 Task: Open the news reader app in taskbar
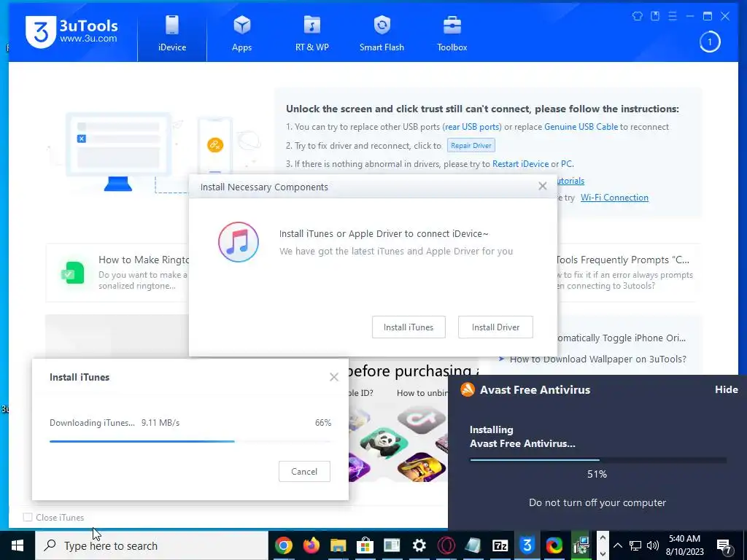pos(392,545)
